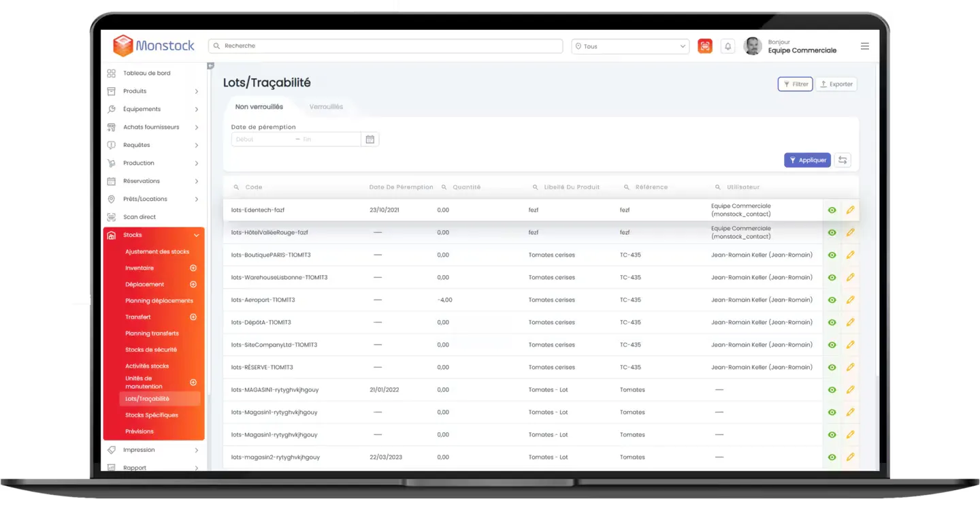Viewport: 980px width, 516px height.
Task: View lot lots-BoutiquePARIS-T1OM1T3 with eye icon
Action: point(832,255)
